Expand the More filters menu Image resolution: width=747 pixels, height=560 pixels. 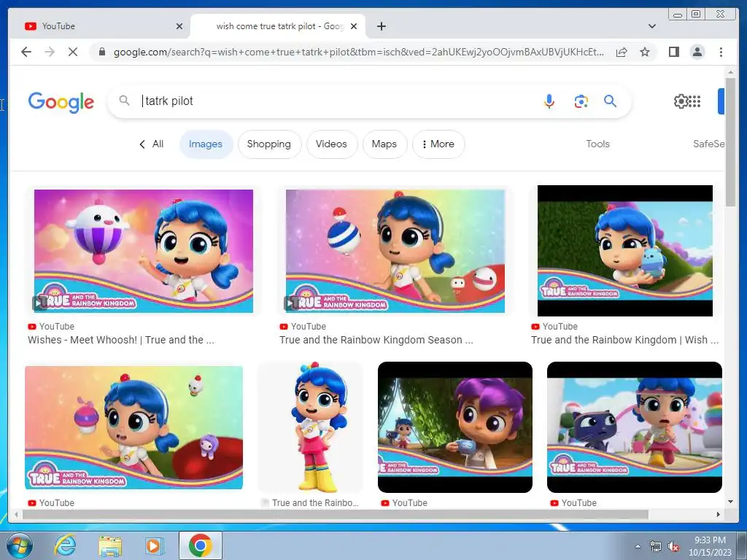438,144
